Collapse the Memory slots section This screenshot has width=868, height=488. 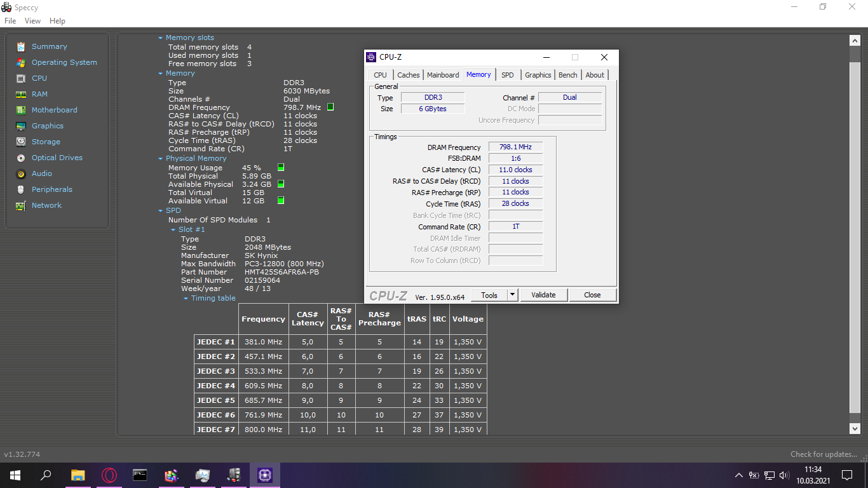(x=161, y=38)
